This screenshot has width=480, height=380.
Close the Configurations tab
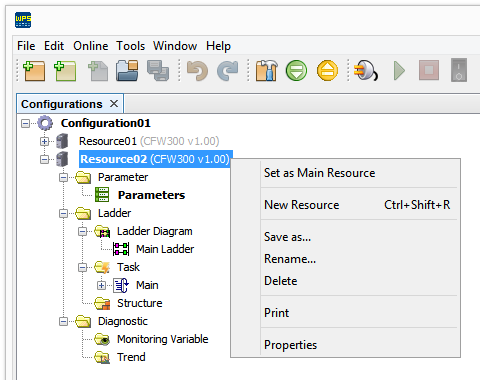114,104
